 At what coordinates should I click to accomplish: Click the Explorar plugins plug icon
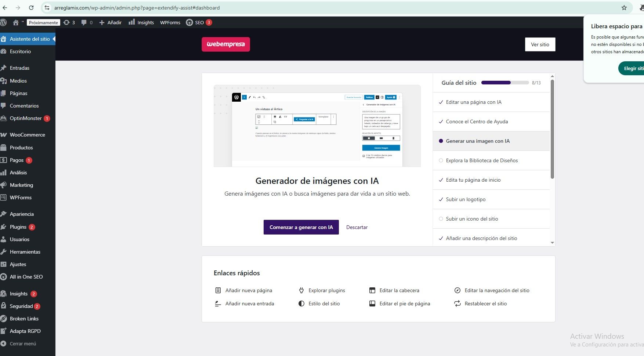[301, 290]
